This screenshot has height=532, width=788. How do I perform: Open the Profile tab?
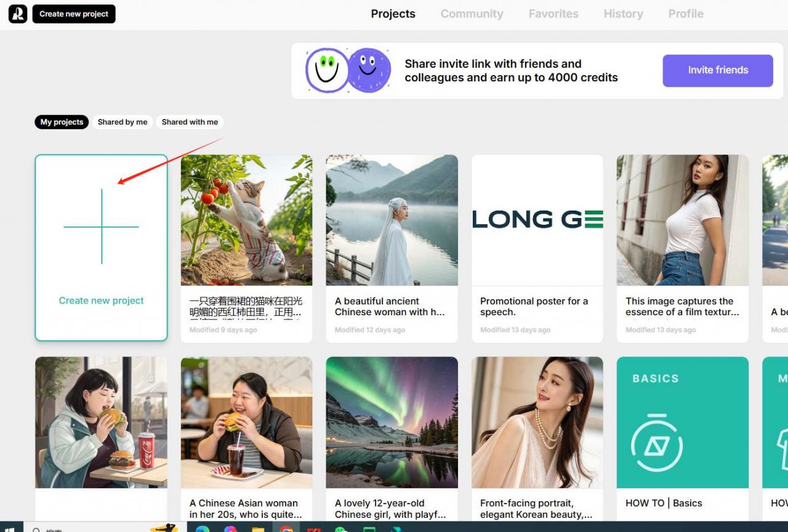tap(686, 14)
